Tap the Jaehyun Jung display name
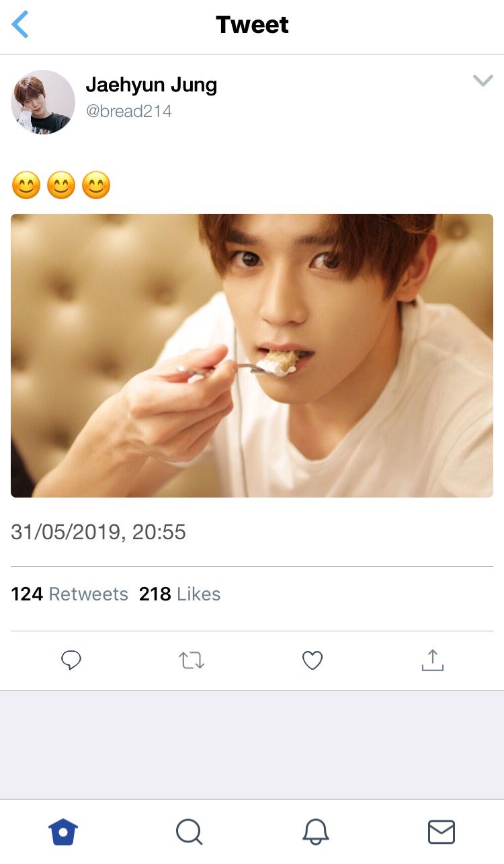The height and width of the screenshot is (864, 504). (151, 85)
